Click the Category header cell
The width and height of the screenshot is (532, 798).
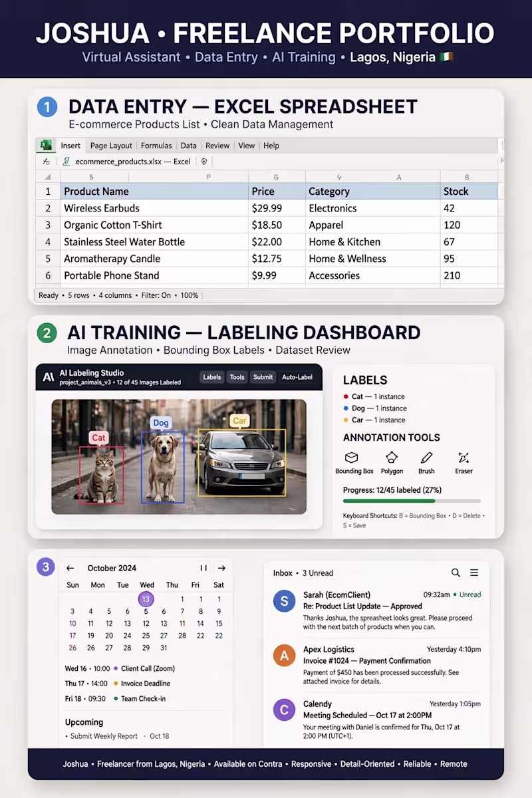click(x=372, y=191)
